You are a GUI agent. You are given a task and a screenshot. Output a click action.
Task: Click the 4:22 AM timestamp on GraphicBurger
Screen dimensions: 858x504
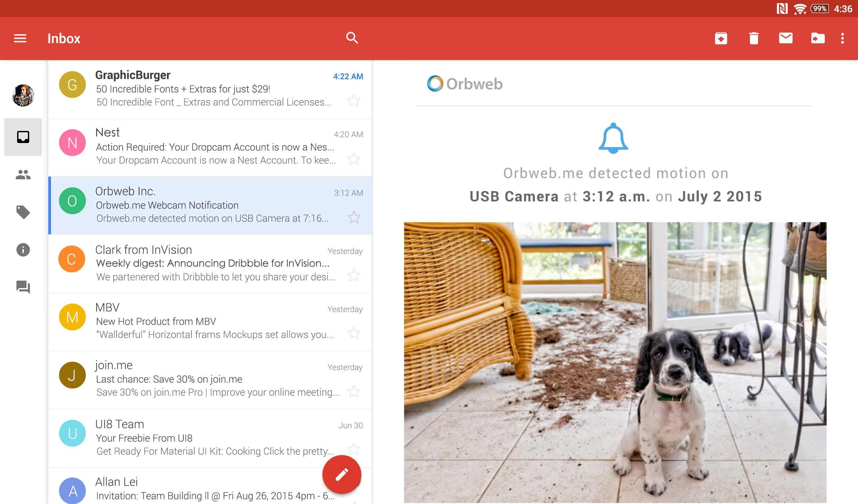[x=348, y=76]
